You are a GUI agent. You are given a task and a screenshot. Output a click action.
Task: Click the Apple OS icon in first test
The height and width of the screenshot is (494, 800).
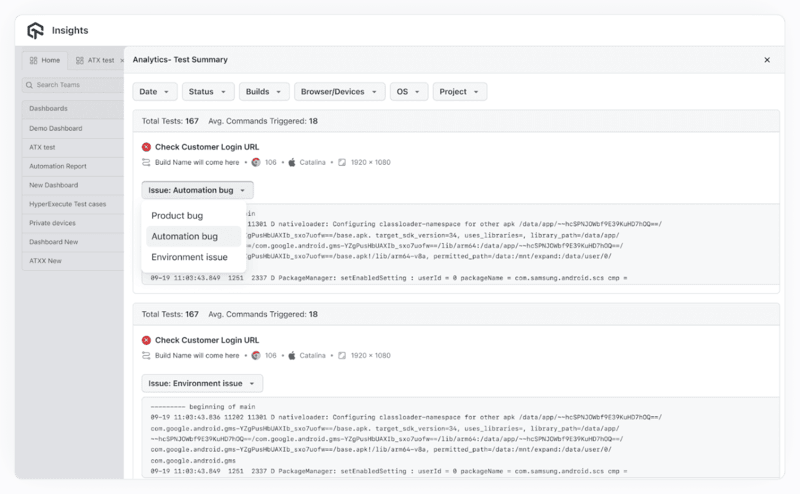coord(292,162)
